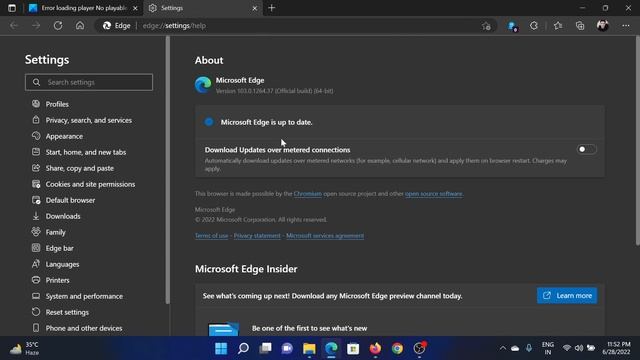Open a new tab with plus button
Image resolution: width=640 pixels, height=360 pixels.
tap(272, 8)
